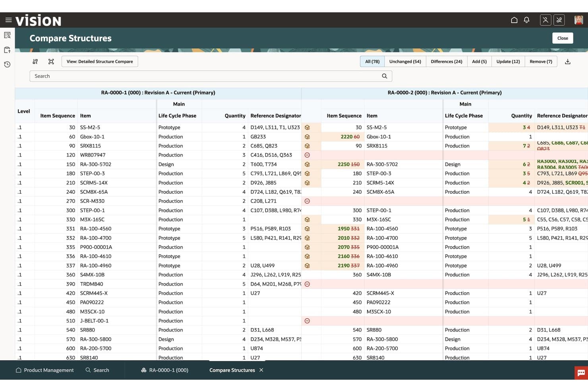Open notifications bell

[526, 20]
